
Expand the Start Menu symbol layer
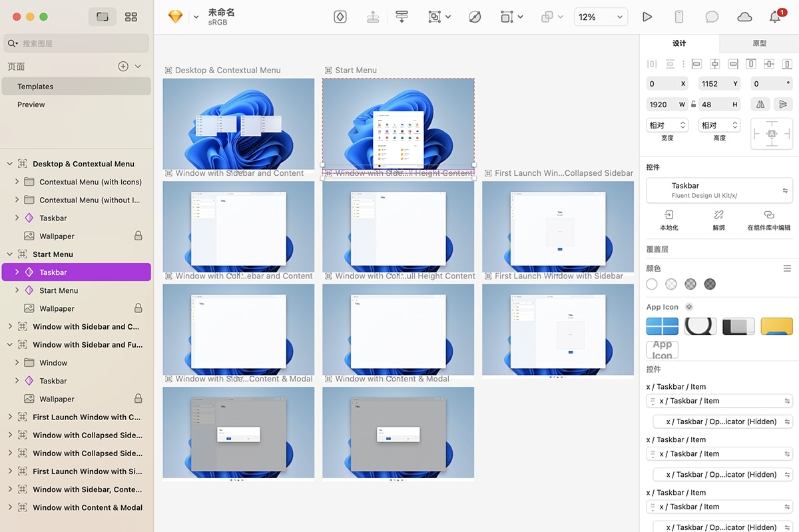(x=17, y=290)
